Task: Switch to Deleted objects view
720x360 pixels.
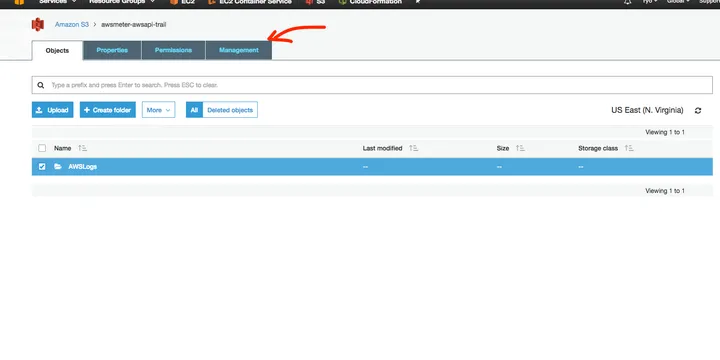Action: (x=230, y=110)
